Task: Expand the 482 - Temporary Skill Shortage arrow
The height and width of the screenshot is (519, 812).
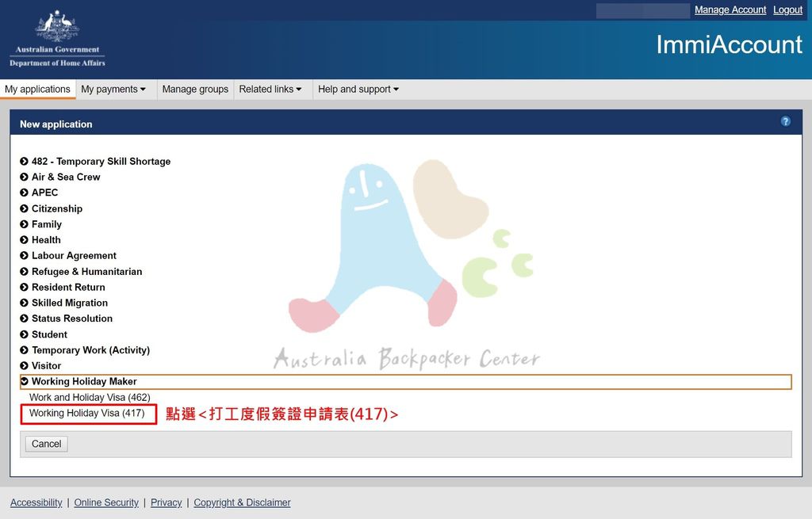Action: pos(24,162)
